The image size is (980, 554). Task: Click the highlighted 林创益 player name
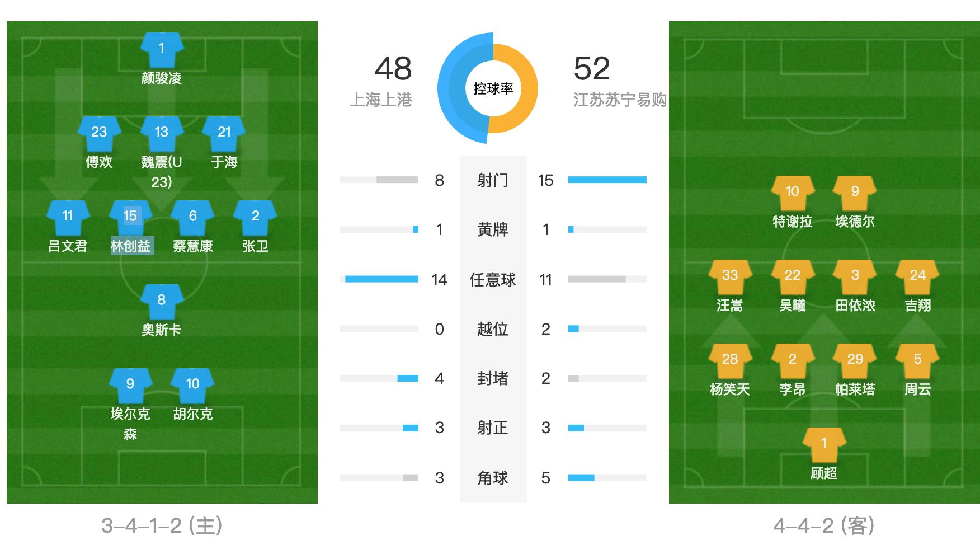(131, 246)
